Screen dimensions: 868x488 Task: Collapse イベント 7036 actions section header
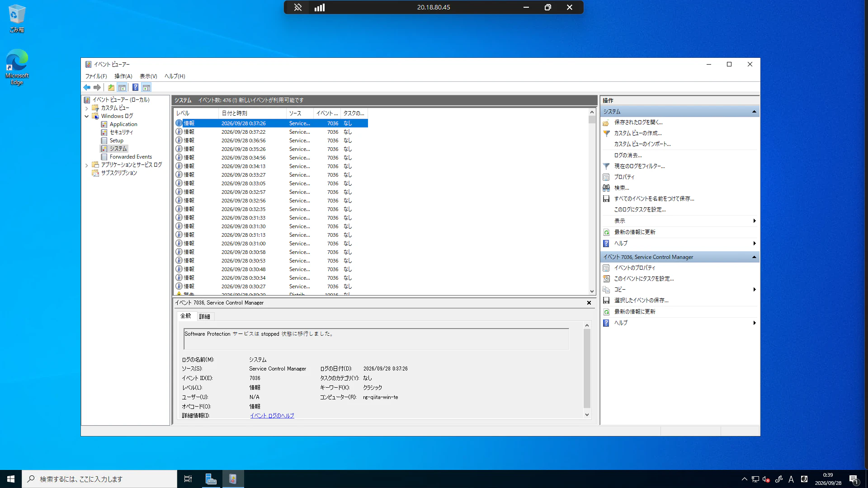[754, 257]
